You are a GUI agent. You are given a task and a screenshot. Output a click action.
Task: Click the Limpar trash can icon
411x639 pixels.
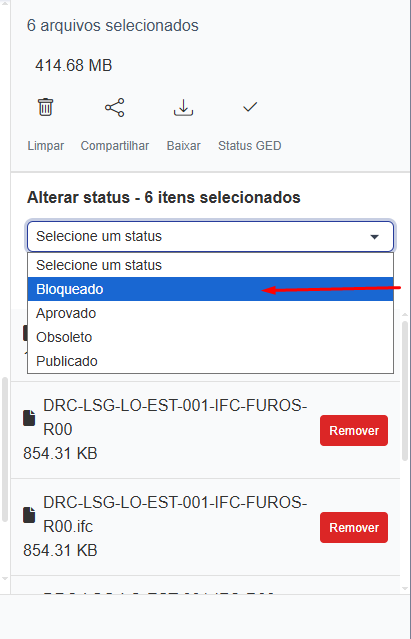46,108
